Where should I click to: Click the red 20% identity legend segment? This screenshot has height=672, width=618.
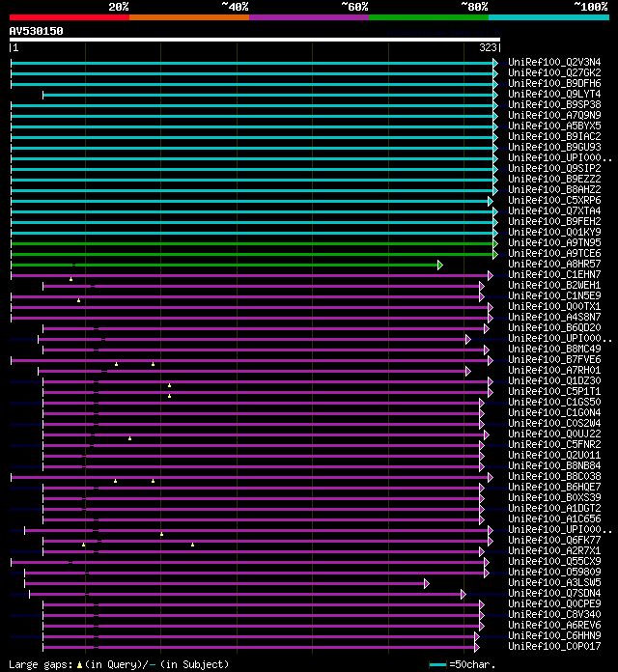(70, 17)
